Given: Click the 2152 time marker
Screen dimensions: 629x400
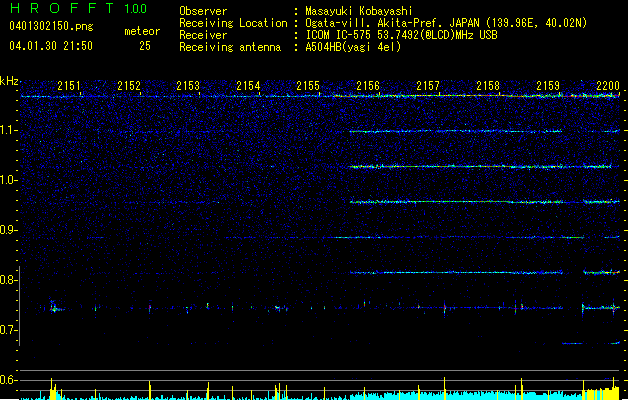Looking at the screenshot, I should tap(129, 85).
